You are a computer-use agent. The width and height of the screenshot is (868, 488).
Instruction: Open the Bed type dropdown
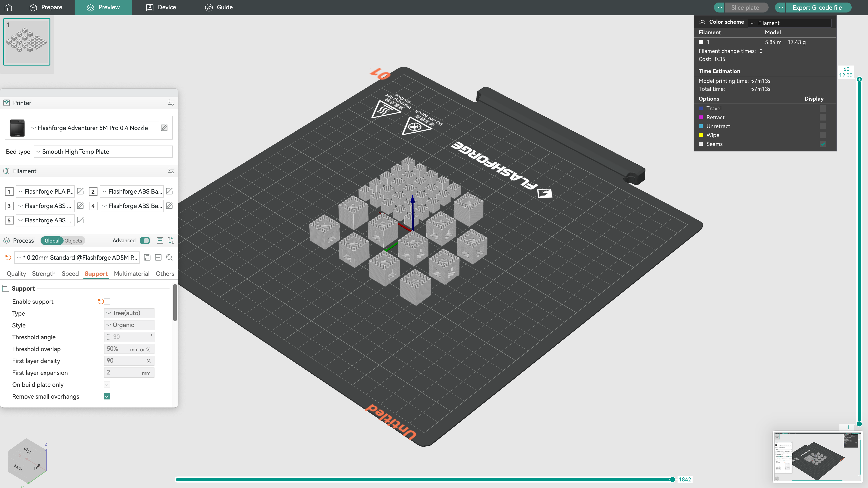[x=103, y=152]
